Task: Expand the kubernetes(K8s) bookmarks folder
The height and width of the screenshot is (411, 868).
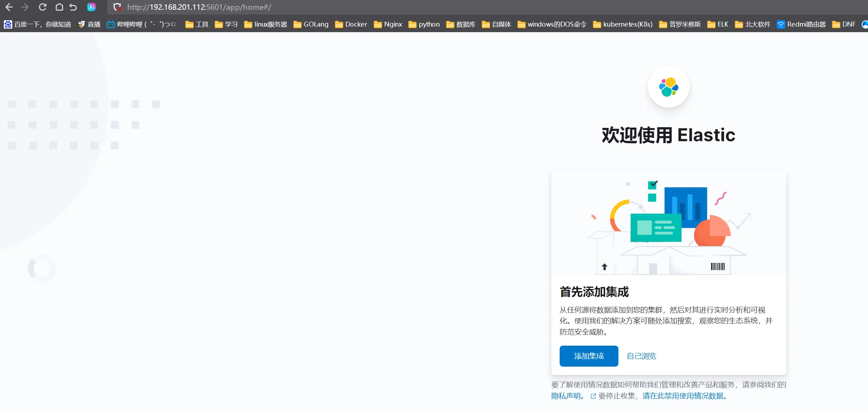Action: 623,24
